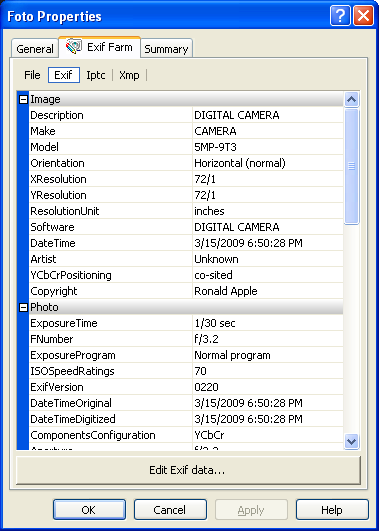Confirm with the OK button
The image size is (380, 532).
(x=89, y=510)
